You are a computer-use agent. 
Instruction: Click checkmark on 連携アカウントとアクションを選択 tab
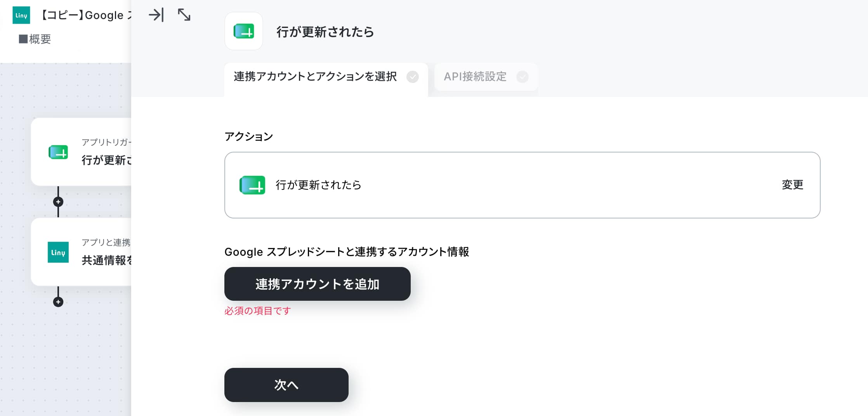(413, 77)
